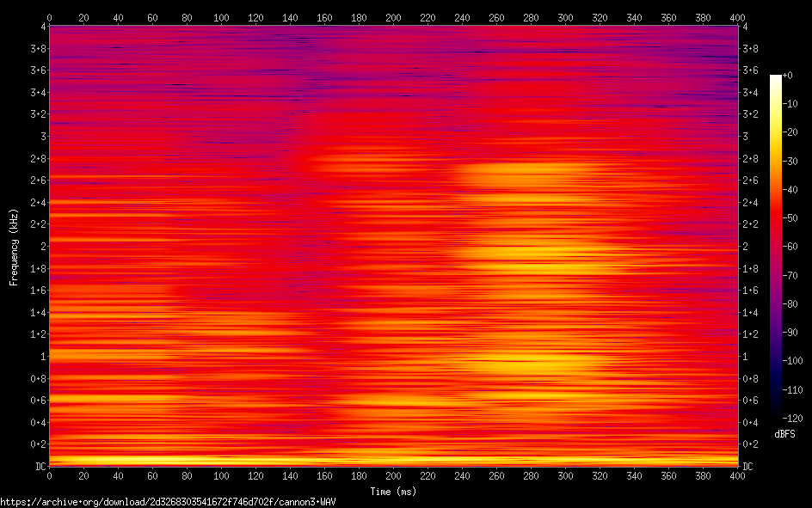
Task: Click the 1 kHz label on right frequency axis
Action: [x=746, y=356]
